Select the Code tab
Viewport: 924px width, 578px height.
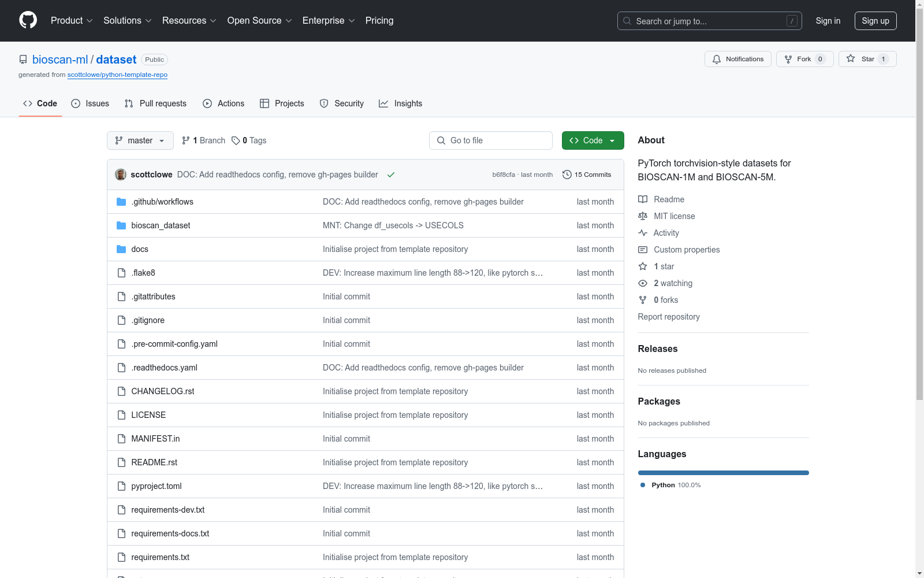[40, 103]
